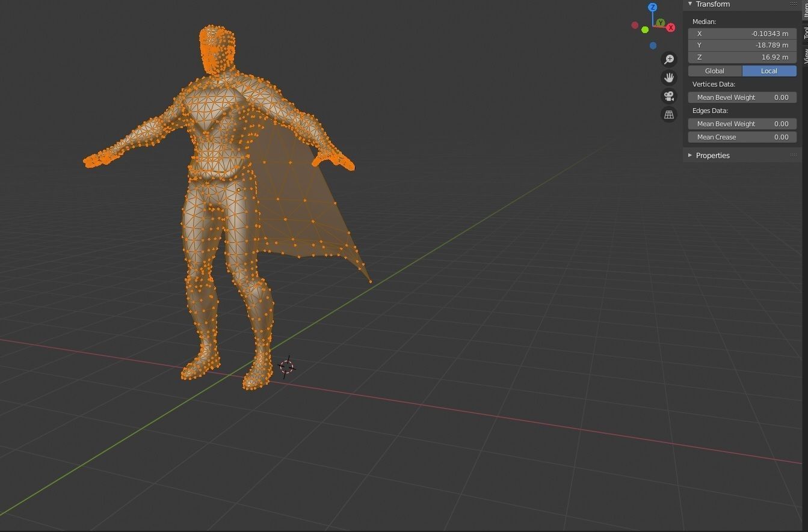Click the 3D cursor in the viewport
The image size is (808, 532).
287,367
